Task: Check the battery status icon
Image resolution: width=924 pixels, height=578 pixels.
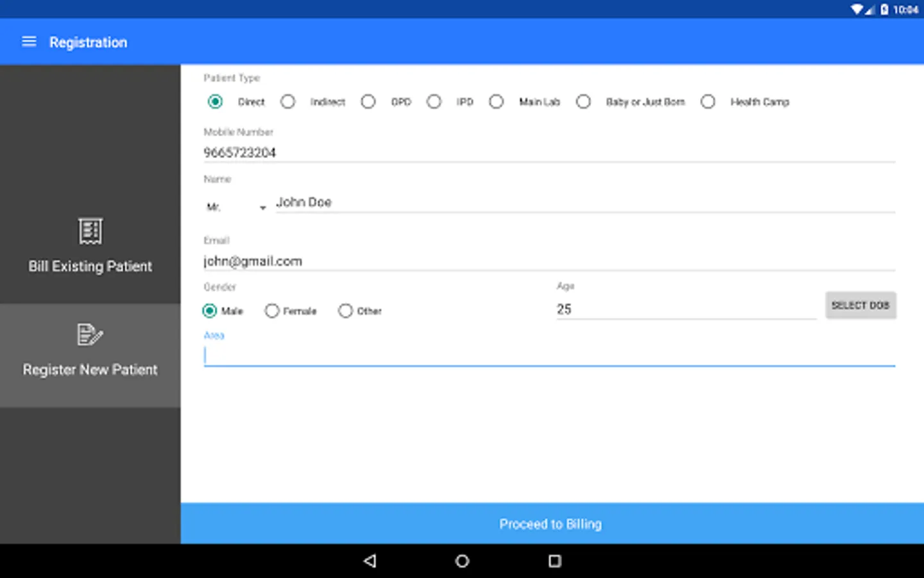Action: (884, 9)
